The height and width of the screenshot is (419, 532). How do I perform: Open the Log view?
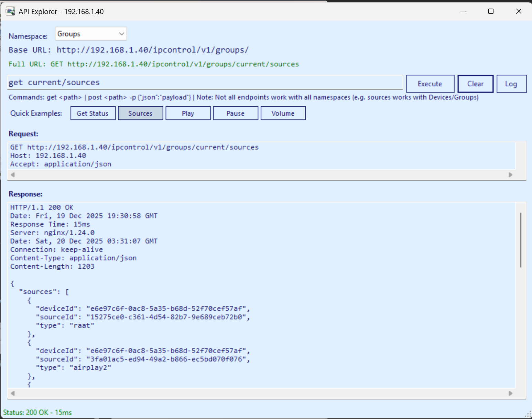click(x=511, y=84)
